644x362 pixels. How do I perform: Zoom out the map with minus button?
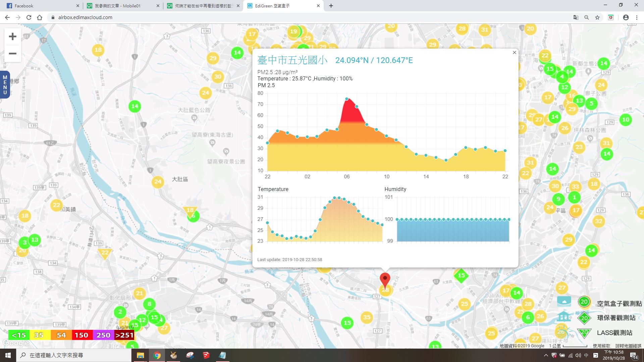(x=12, y=54)
